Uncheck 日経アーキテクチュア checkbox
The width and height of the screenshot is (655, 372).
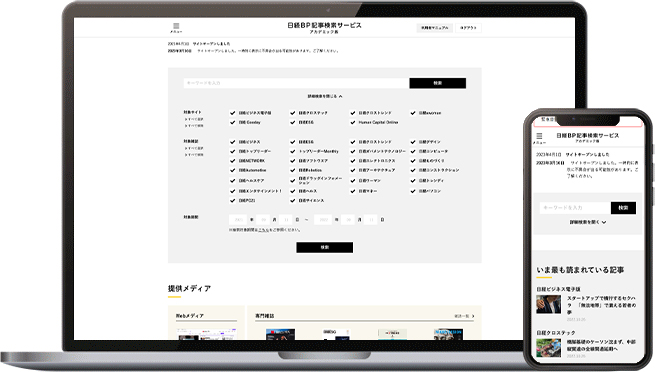point(353,170)
